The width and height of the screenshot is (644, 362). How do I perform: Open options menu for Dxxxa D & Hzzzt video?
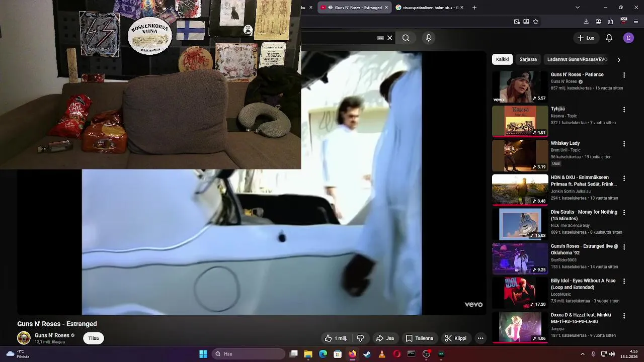pyautogui.click(x=624, y=316)
